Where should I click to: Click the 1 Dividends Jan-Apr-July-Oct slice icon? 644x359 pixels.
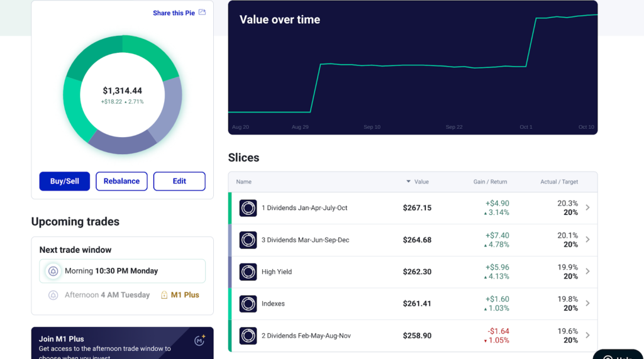(x=248, y=208)
